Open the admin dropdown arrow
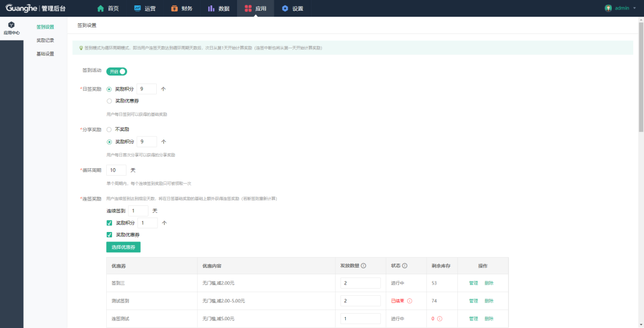The height and width of the screenshot is (328, 644). pos(634,8)
